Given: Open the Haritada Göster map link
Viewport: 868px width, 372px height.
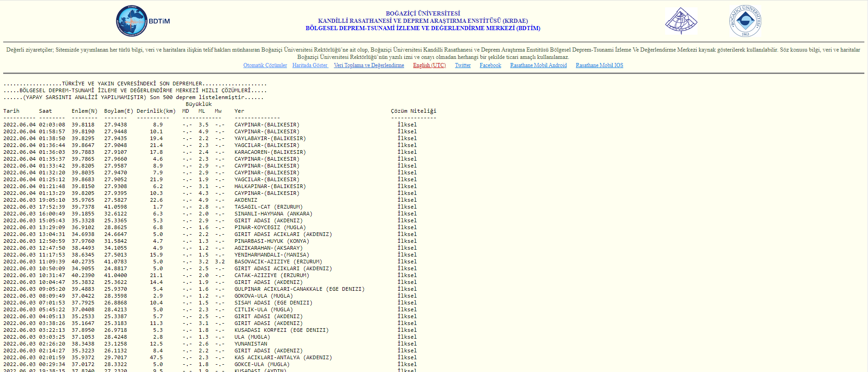Looking at the screenshot, I should [x=310, y=65].
